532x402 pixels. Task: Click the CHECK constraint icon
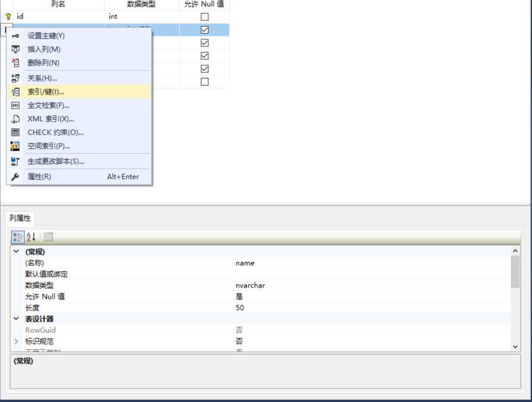[15, 133]
